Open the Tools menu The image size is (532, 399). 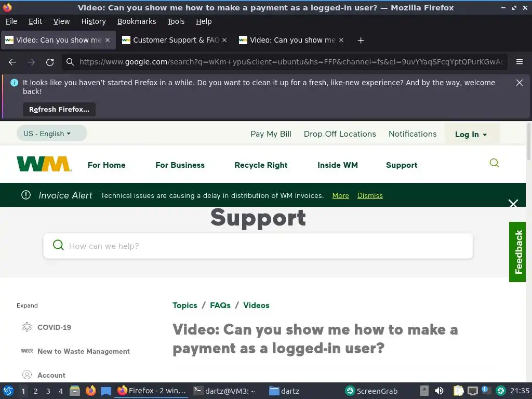(176, 21)
